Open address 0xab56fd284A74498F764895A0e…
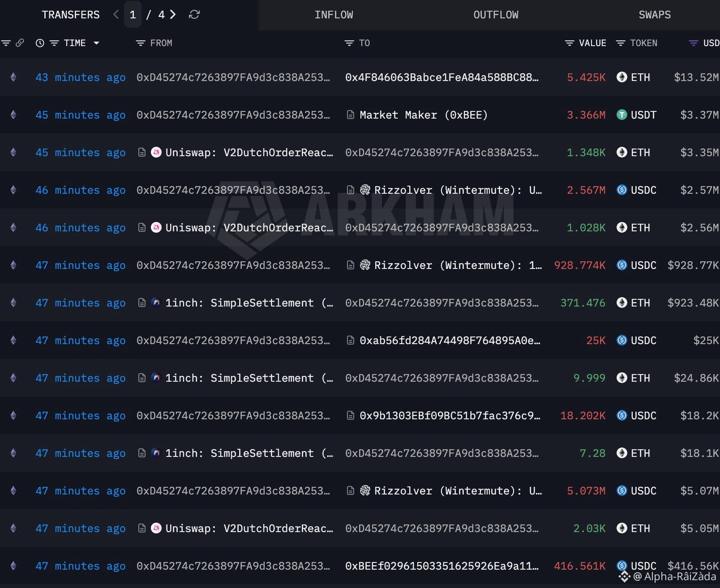The image size is (720, 588). [450, 340]
